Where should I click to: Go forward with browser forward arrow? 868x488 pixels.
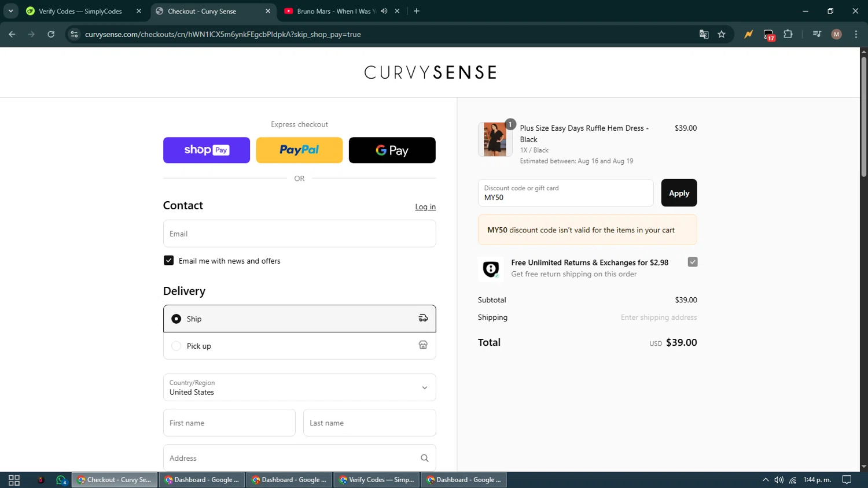pyautogui.click(x=31, y=34)
